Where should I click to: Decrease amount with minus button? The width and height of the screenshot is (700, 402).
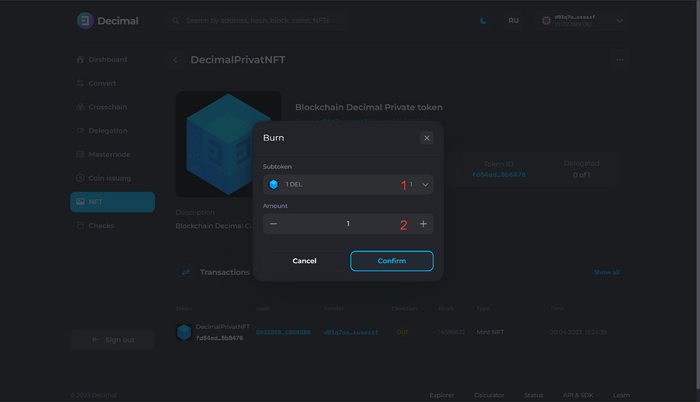click(x=274, y=224)
